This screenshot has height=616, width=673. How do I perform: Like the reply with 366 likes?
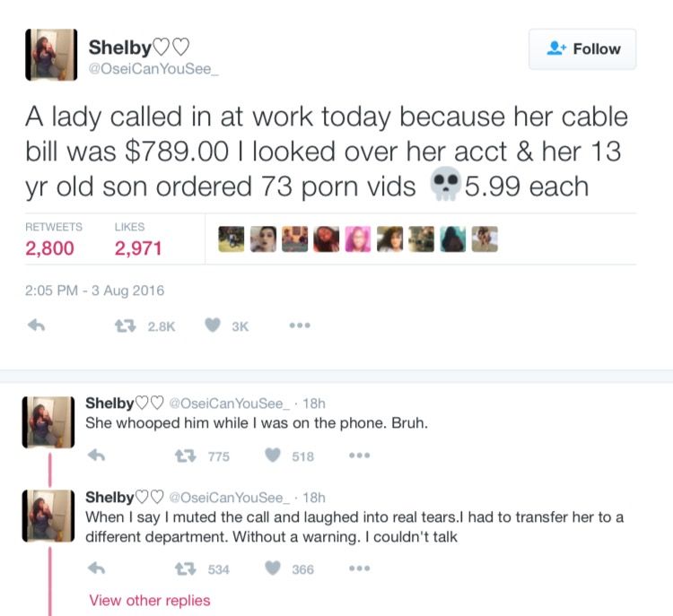(275, 568)
